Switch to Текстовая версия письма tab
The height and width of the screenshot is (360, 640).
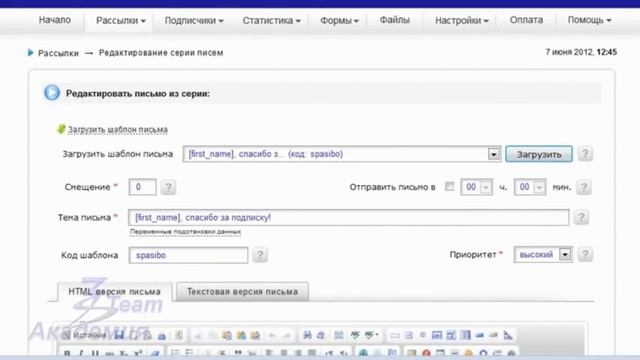point(242,292)
